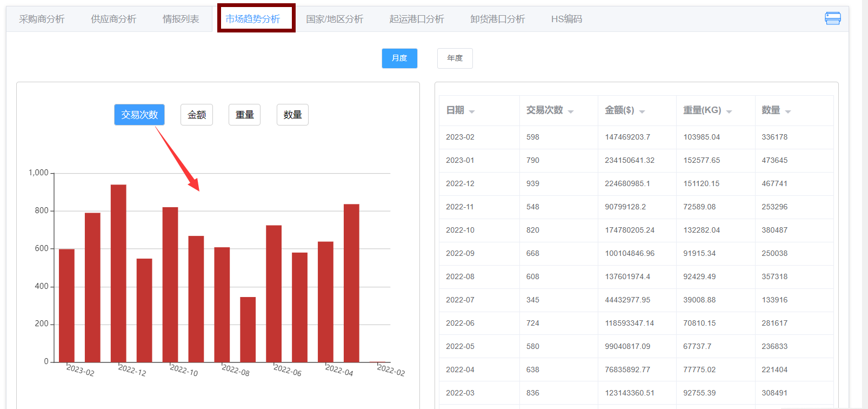Click weight value 39008.88
868x409 pixels.
coord(699,300)
